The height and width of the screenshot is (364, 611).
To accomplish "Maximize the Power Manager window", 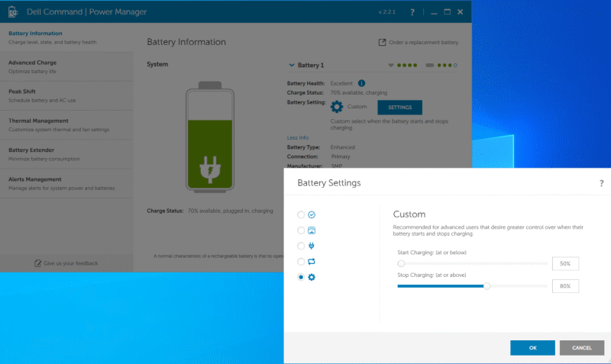I will pos(448,12).
